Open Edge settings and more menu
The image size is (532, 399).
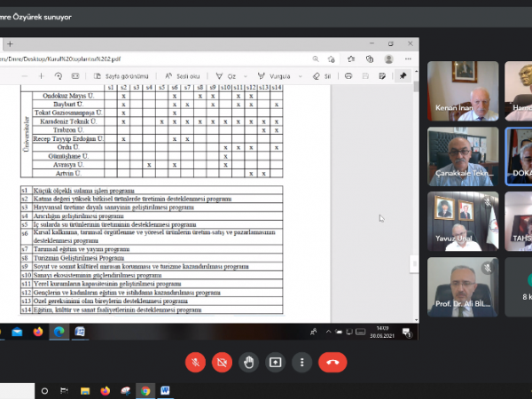(408, 59)
